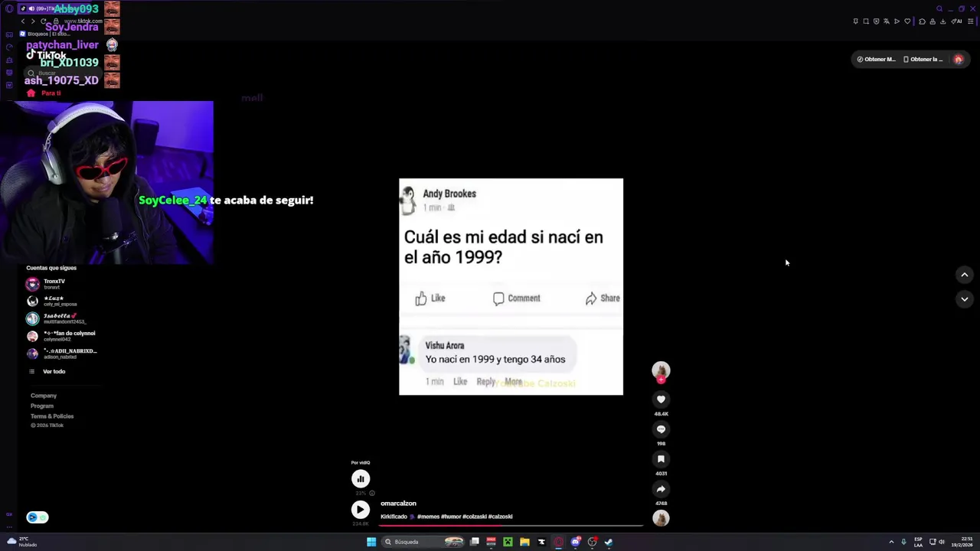Open the Terms & Policies footer link
The height and width of the screenshot is (551, 980).
tap(52, 416)
